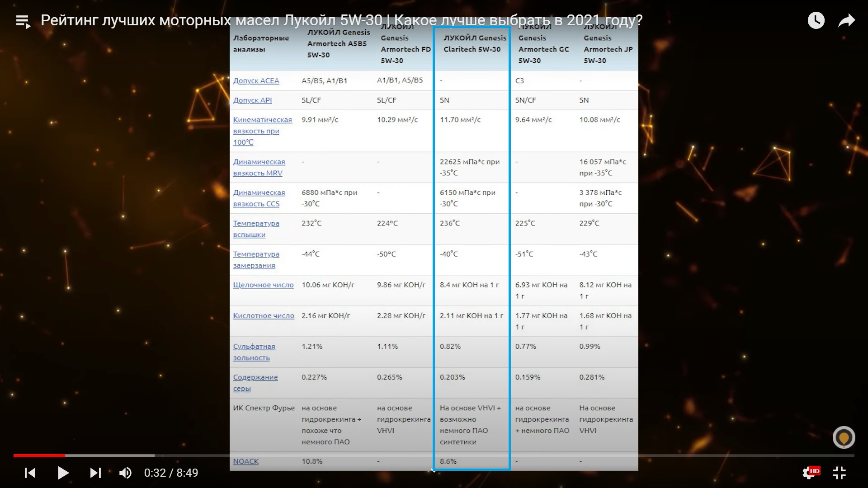
Task: Click the SN/CF API value
Action: pos(525,100)
